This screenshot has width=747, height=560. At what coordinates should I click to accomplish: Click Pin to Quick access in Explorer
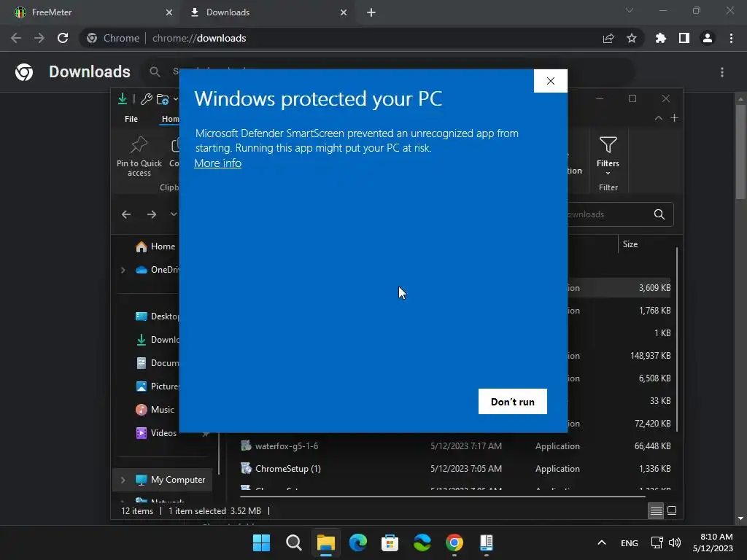tap(139, 156)
